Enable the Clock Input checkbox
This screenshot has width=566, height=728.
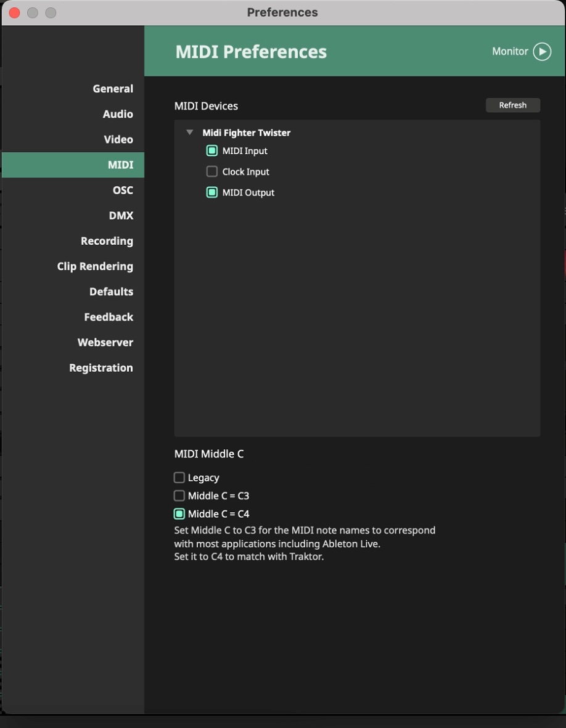(x=212, y=172)
